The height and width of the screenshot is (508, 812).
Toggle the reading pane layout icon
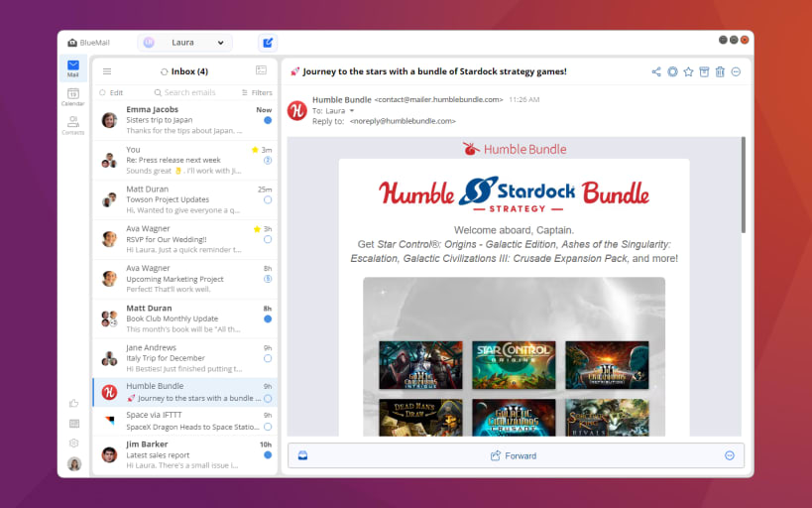point(261,70)
